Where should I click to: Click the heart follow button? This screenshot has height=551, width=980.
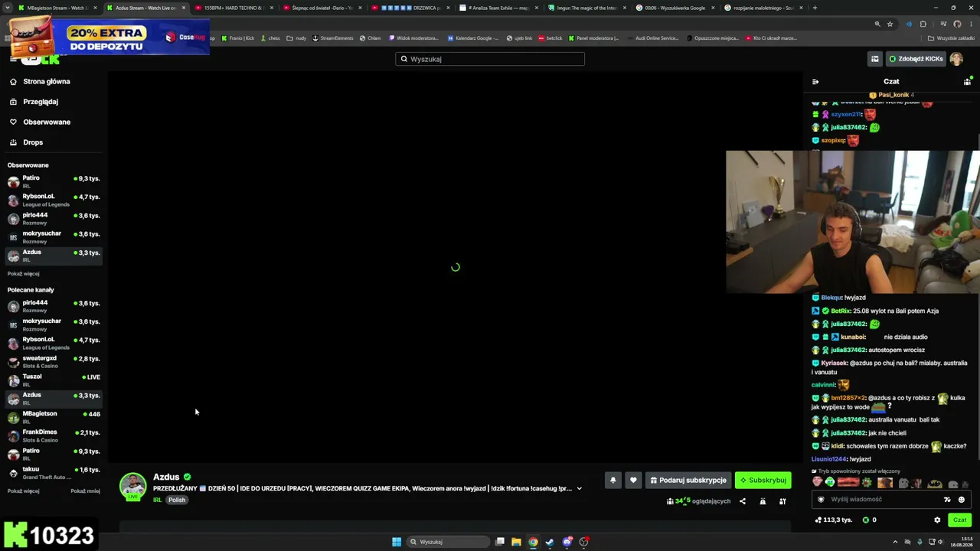tap(633, 480)
